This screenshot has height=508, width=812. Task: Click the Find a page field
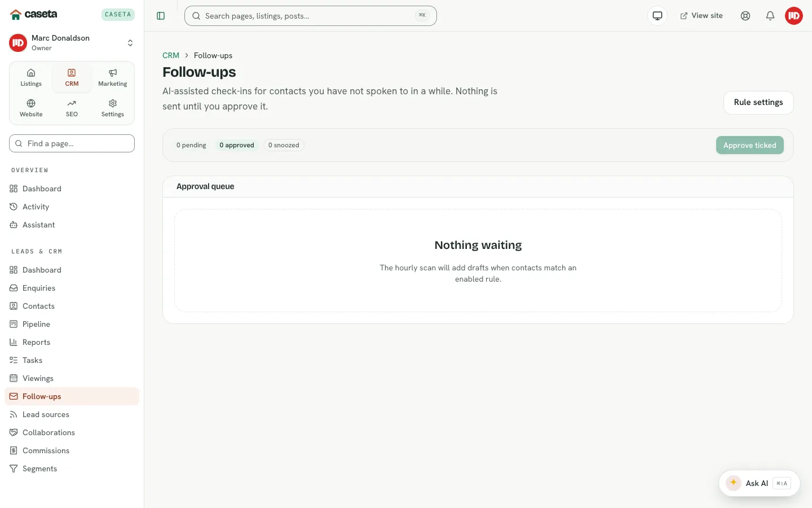coord(72,143)
